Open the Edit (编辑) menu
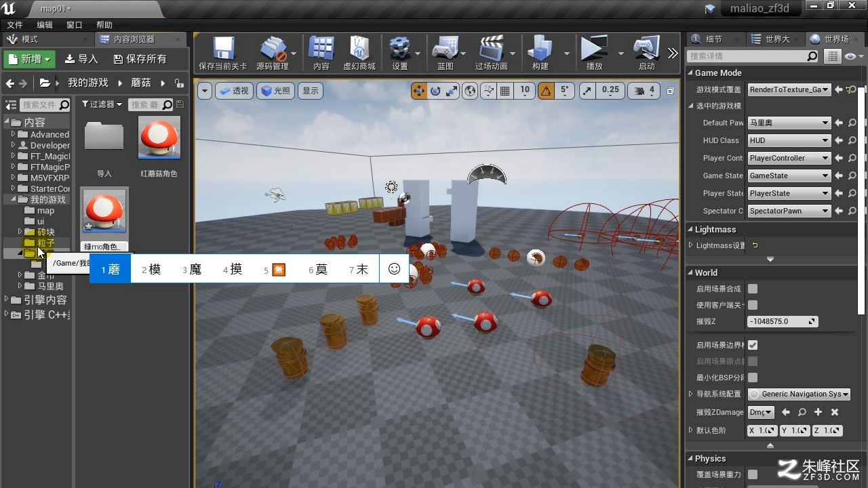 [x=45, y=25]
